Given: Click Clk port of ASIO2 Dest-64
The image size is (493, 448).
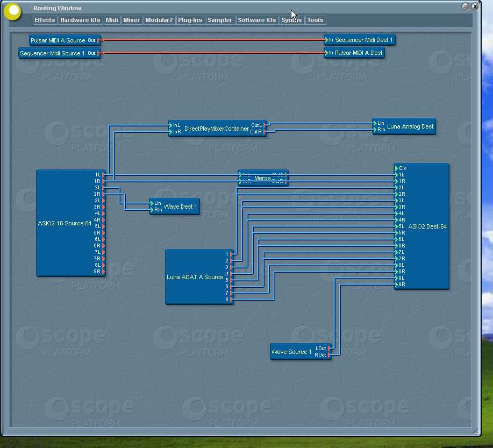Looking at the screenshot, I should pyautogui.click(x=396, y=168).
